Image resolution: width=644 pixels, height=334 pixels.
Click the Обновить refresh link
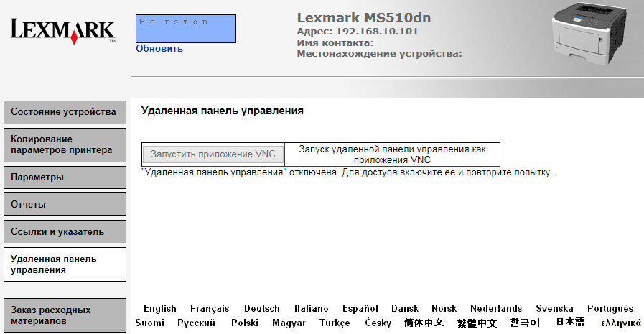pyautogui.click(x=159, y=48)
